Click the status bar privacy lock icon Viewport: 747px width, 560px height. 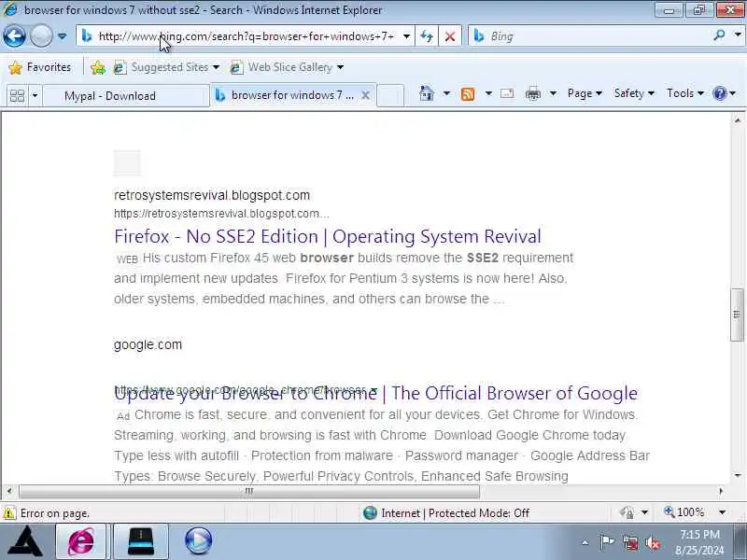click(627, 512)
